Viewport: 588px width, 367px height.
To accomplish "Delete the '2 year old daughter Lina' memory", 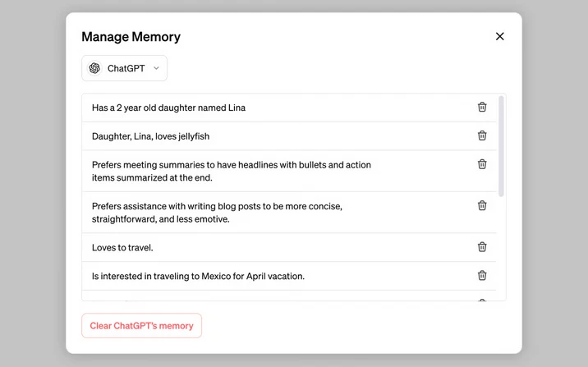I will (x=482, y=107).
